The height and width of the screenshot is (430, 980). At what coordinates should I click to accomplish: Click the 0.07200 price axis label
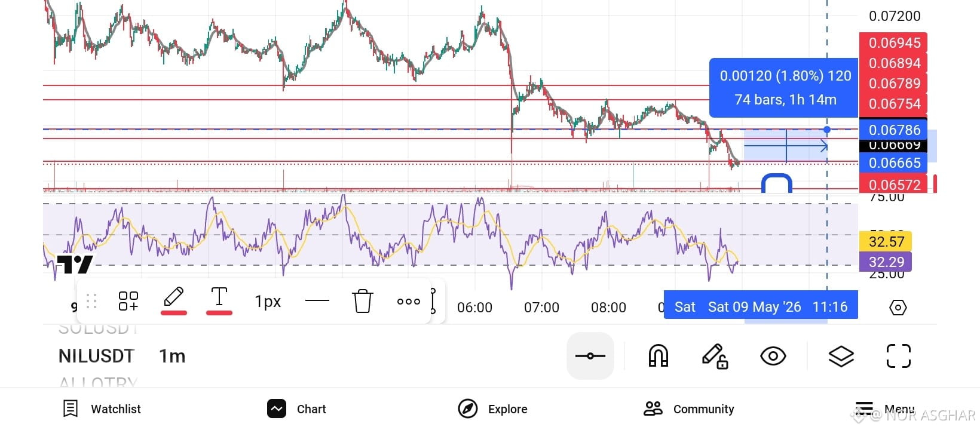click(x=895, y=16)
